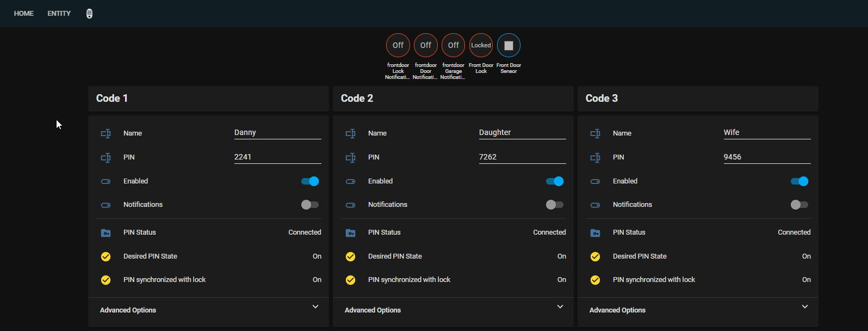The image size is (868, 331).
Task: Click PIN synchronized check icon in Code 1
Action: pos(106,280)
